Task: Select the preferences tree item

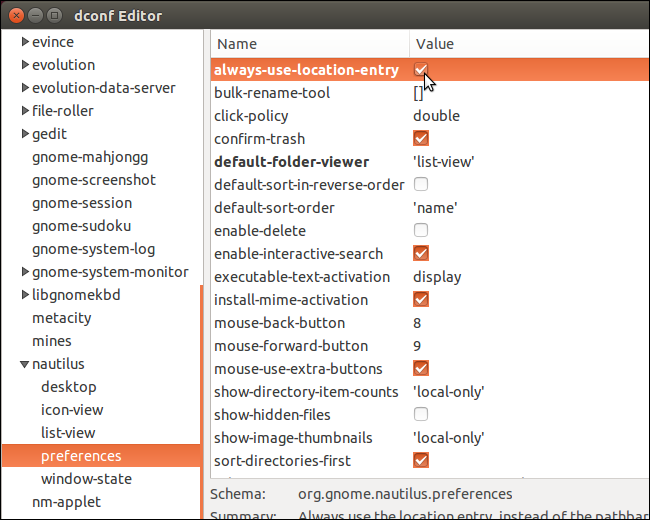Action: (101, 456)
